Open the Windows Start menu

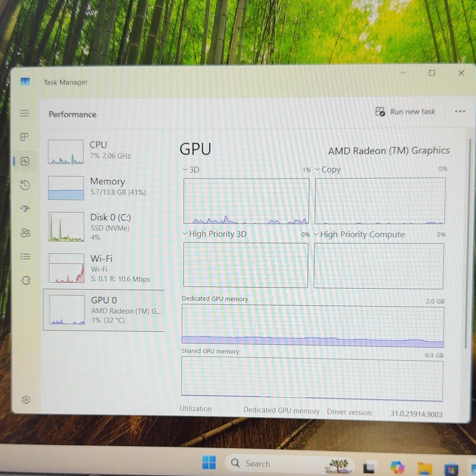[x=209, y=462]
